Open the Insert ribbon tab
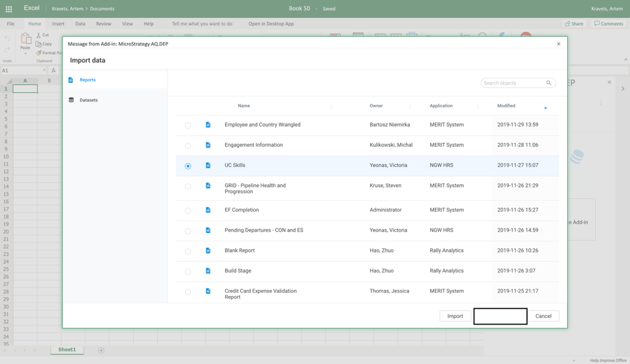This screenshot has width=630, height=364. 58,23
